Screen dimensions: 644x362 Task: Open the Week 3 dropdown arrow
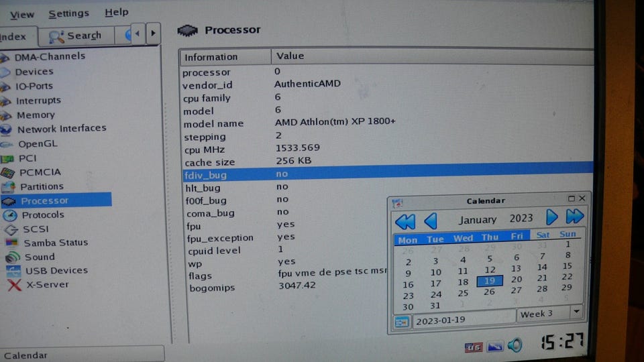(577, 312)
